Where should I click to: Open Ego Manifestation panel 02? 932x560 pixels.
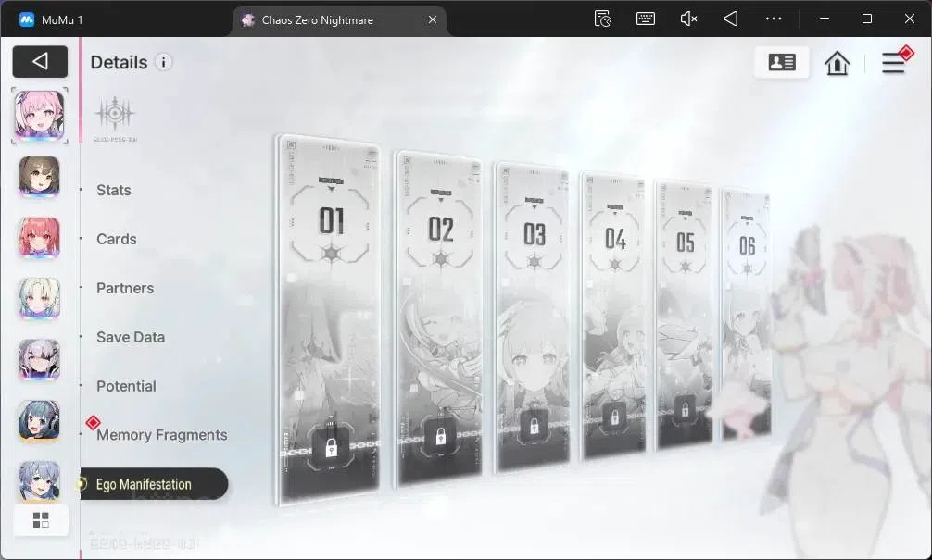click(439, 317)
